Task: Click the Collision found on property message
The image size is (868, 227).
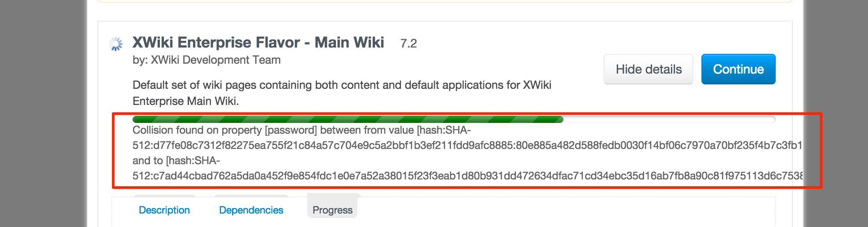Action: (301, 130)
